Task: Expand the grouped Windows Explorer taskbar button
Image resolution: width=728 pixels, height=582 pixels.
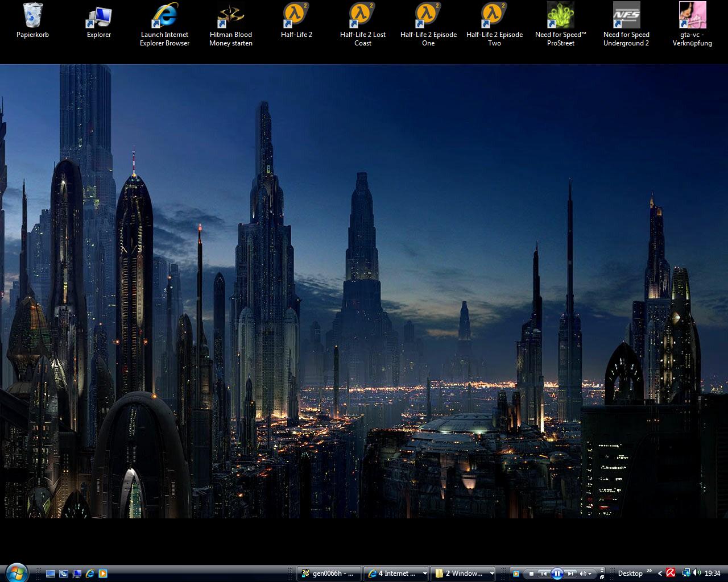Action: pyautogui.click(x=492, y=573)
